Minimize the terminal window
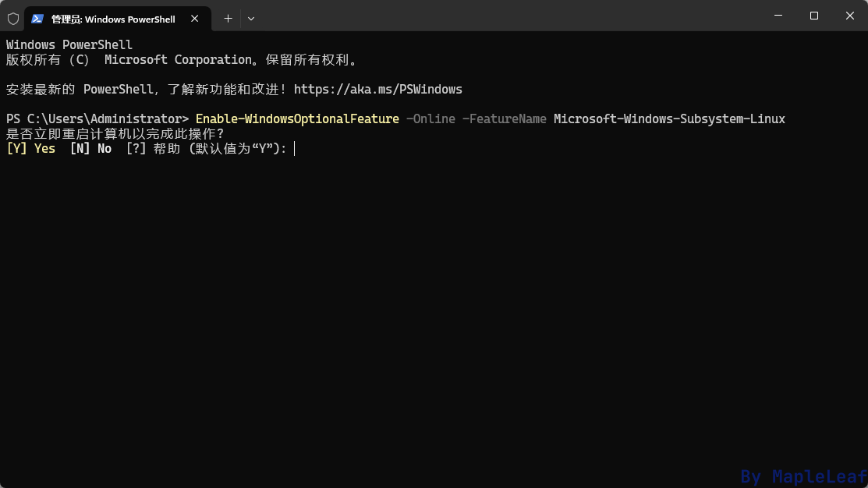Screen dimensions: 868x488 (x=778, y=16)
